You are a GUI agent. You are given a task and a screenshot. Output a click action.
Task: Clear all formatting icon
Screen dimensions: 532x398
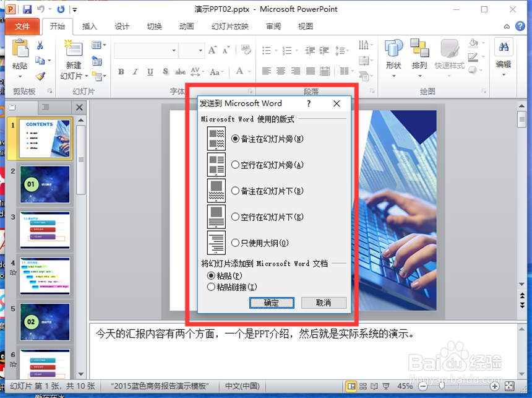tap(246, 50)
